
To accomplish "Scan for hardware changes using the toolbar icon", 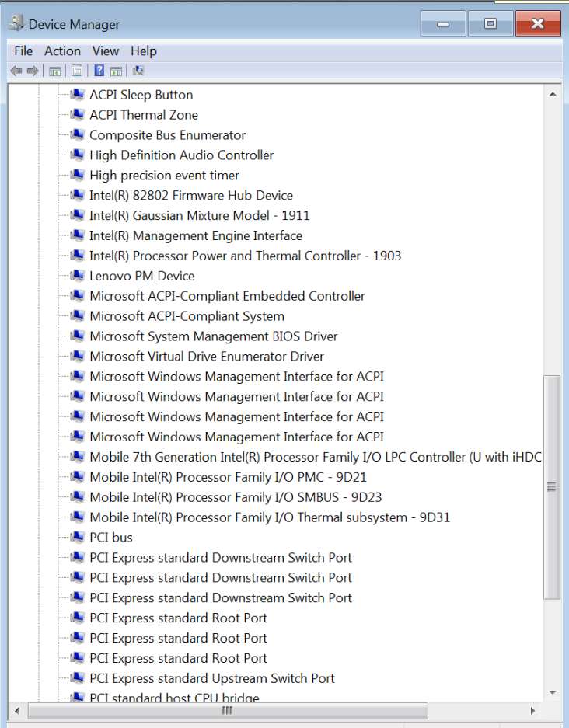I will pyautogui.click(x=138, y=71).
